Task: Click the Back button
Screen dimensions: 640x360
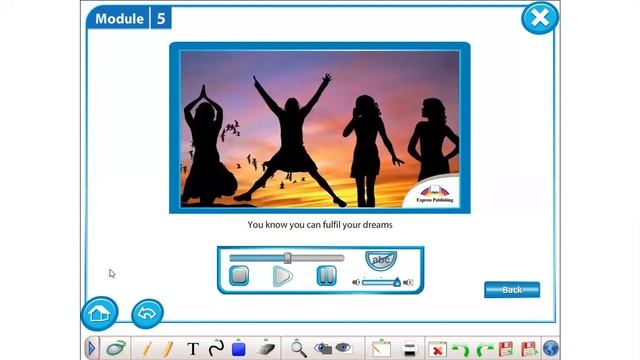Action: click(512, 290)
